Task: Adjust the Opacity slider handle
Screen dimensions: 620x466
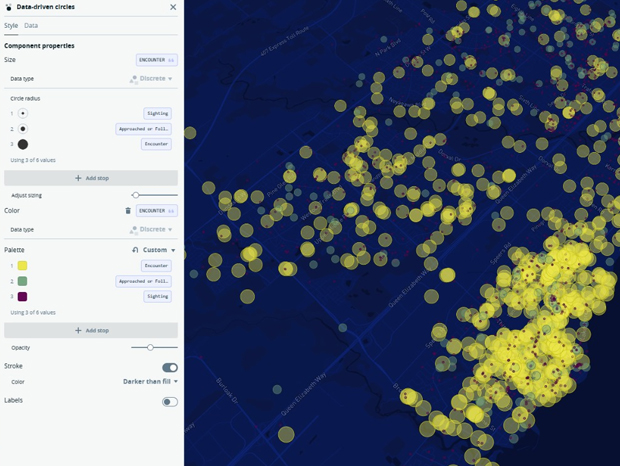Action: tap(150, 347)
